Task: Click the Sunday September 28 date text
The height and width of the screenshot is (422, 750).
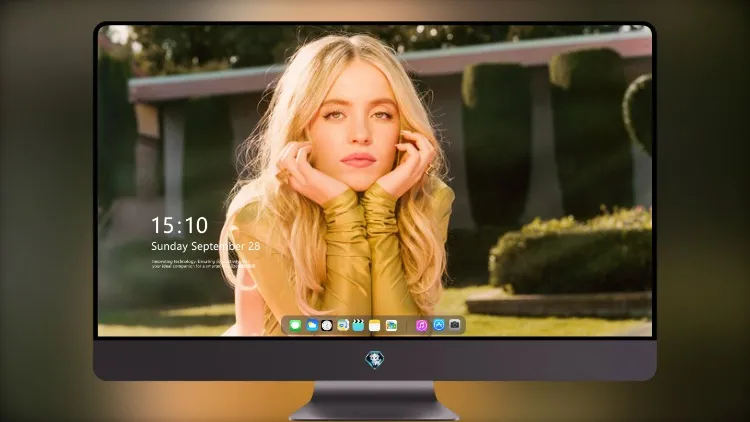Action: coord(206,246)
